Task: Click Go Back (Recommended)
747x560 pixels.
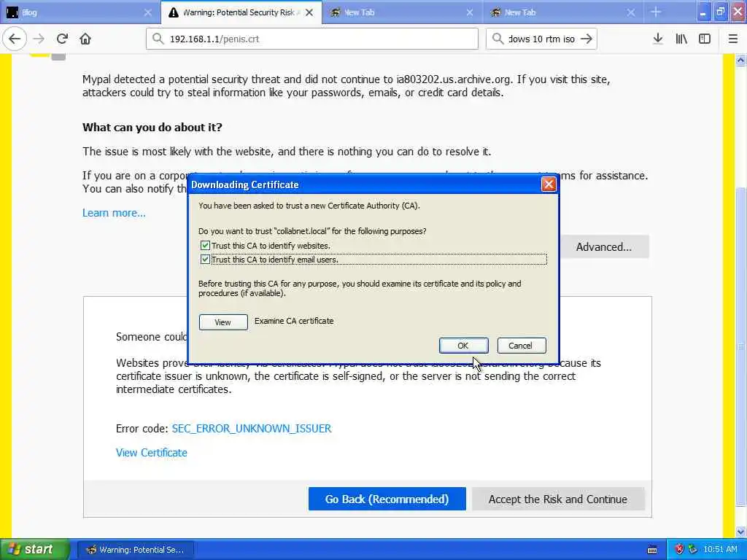Action: 387,499
